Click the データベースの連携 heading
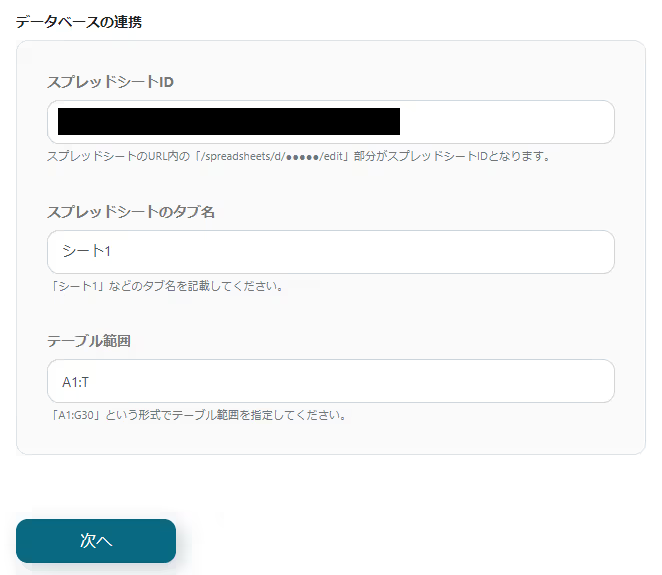662x575 pixels. tap(79, 22)
